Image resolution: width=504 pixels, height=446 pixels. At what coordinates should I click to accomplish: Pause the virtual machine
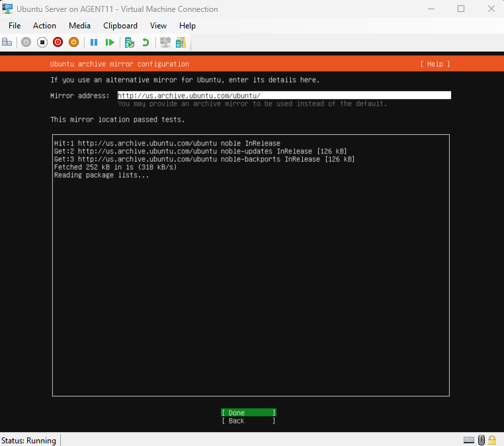pos(94,42)
